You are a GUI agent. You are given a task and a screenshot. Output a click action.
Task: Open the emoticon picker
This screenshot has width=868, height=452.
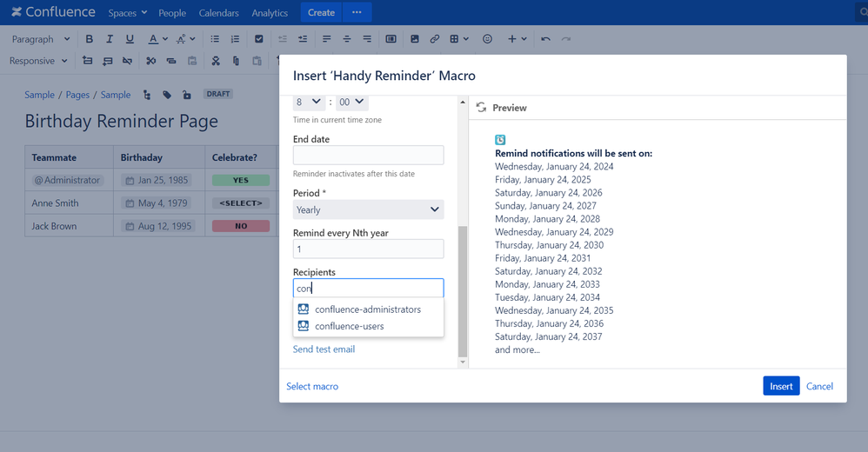(487, 39)
